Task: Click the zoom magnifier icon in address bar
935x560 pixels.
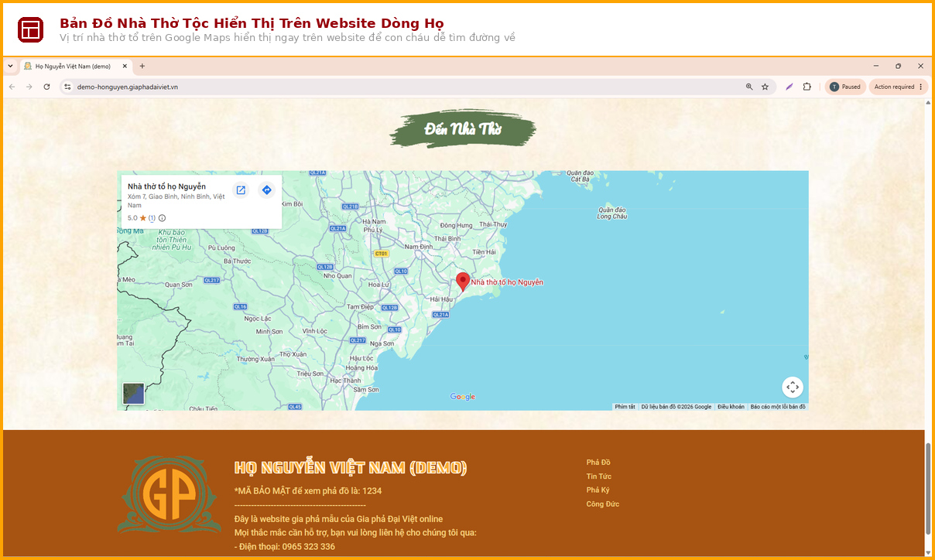Action: point(749,87)
